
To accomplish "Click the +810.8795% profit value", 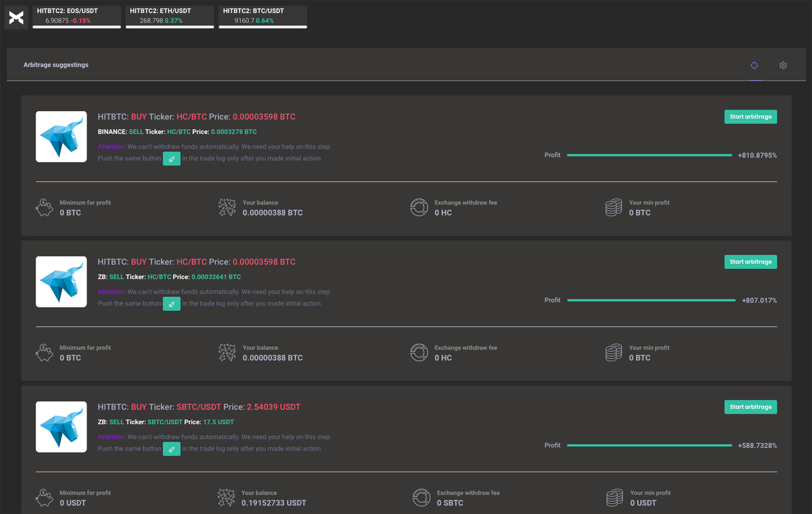I will tap(757, 155).
